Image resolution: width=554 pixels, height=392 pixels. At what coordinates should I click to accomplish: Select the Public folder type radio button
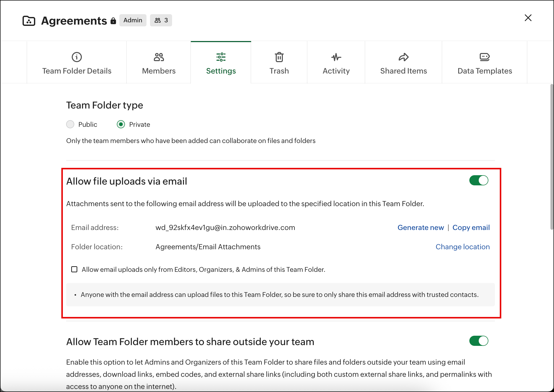[x=70, y=124]
